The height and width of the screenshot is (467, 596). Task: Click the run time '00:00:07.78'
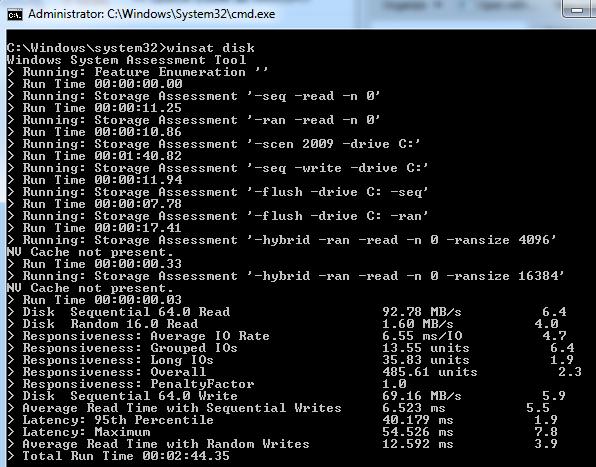pos(138,204)
